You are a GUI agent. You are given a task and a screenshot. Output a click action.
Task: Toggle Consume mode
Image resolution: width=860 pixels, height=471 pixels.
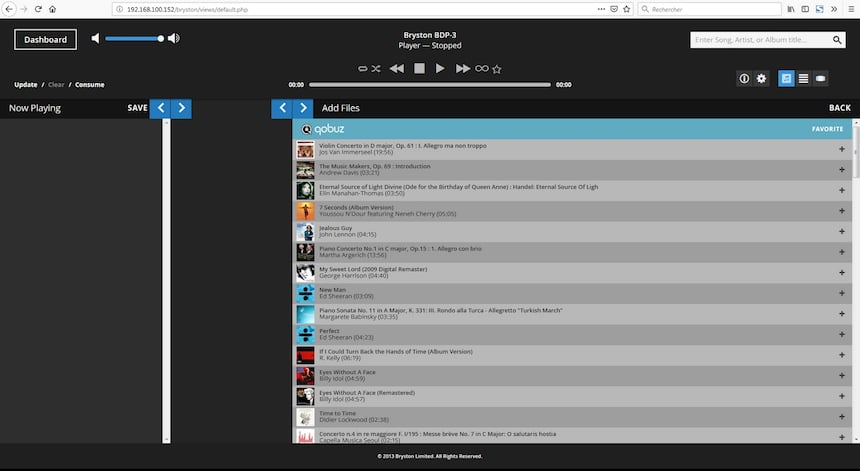tap(89, 84)
